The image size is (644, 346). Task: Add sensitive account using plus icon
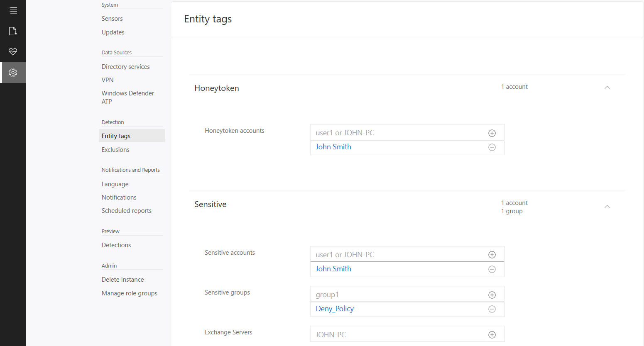click(x=492, y=255)
